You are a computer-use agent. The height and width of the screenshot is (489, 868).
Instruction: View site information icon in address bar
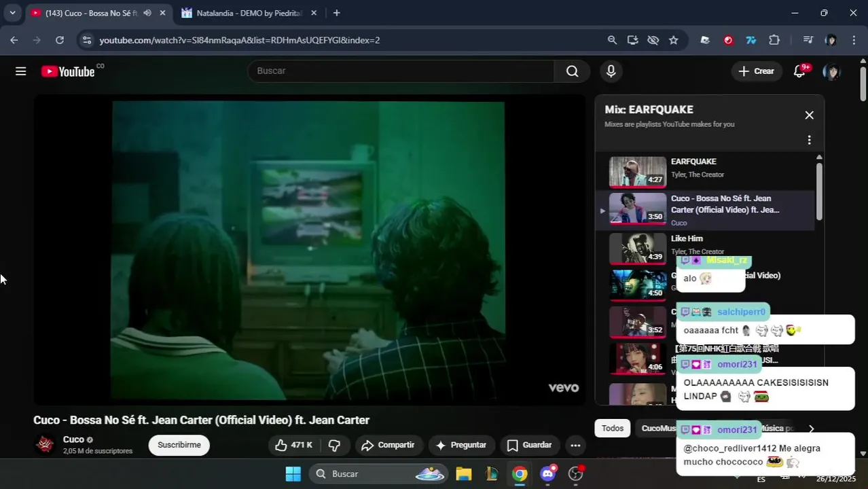tap(86, 40)
